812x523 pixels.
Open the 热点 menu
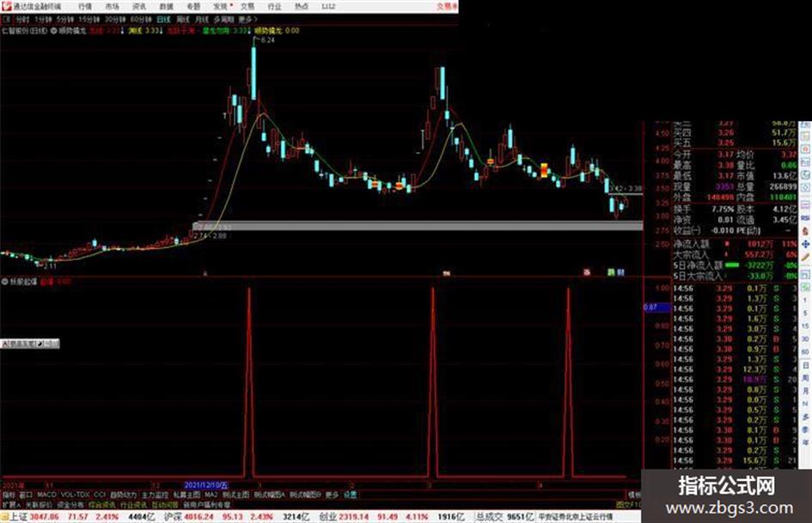coord(302,6)
